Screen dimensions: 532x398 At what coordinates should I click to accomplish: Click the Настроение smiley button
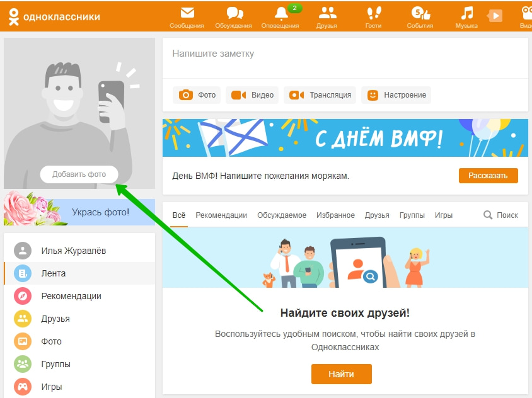[x=396, y=95]
